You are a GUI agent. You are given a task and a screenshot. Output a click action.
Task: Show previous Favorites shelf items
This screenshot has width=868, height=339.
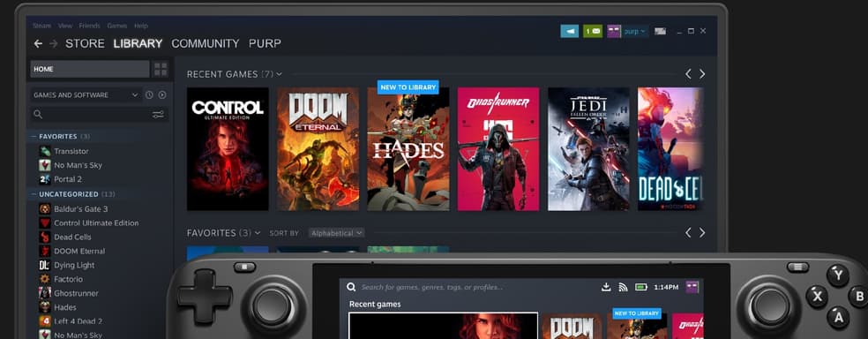point(688,233)
